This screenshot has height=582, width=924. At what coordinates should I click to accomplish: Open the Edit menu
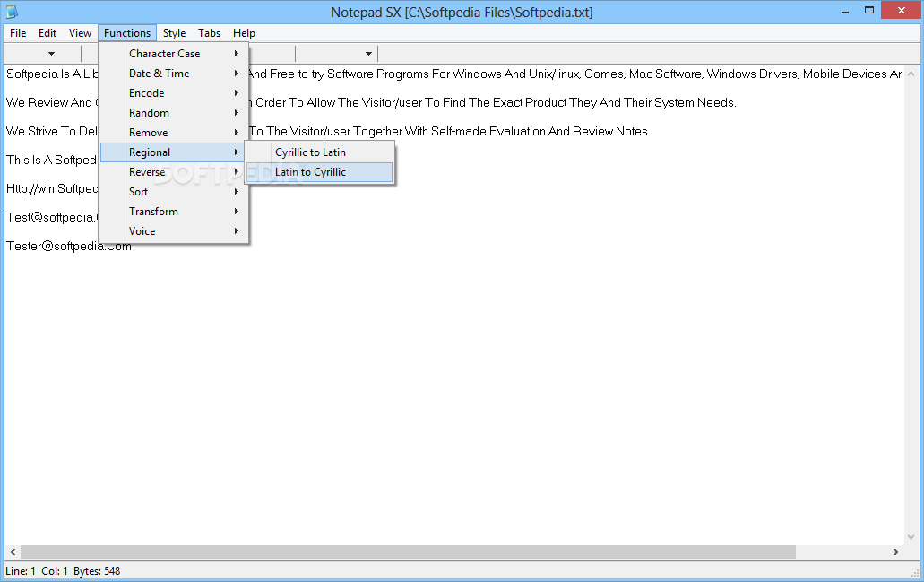(x=47, y=33)
